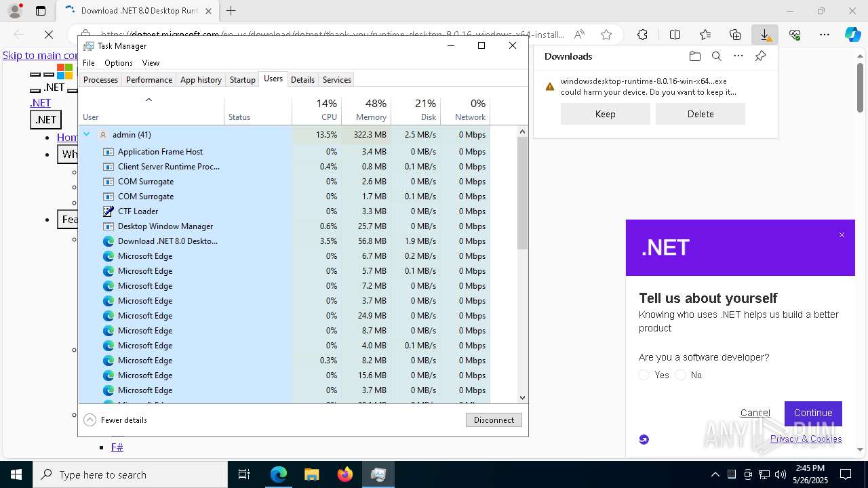Open Edge Favorites star list icon
Viewport: 868px width, 488px height.
[705, 35]
